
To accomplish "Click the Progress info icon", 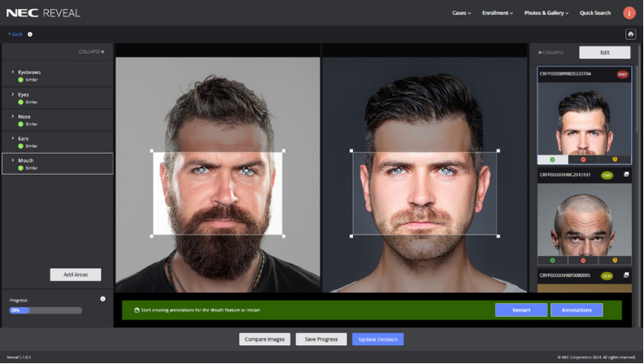I will tap(102, 299).
